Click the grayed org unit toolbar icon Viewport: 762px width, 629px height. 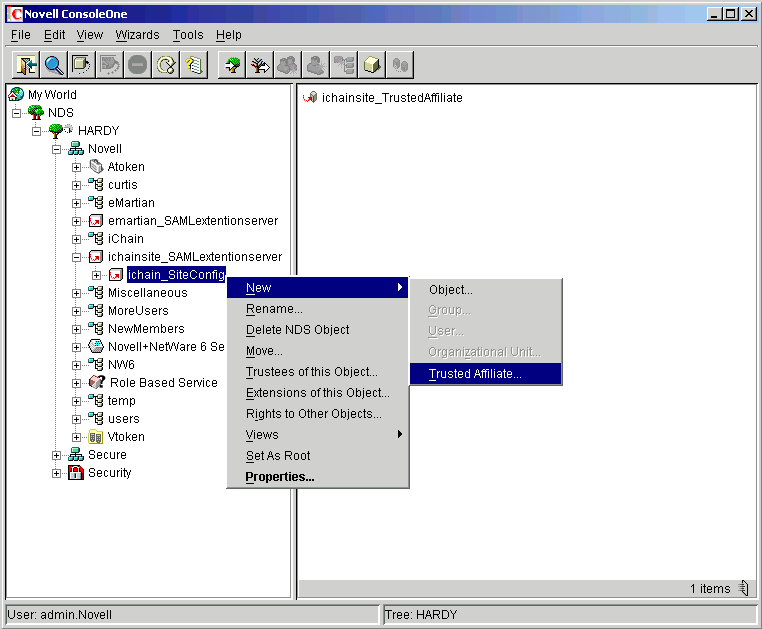click(344, 65)
